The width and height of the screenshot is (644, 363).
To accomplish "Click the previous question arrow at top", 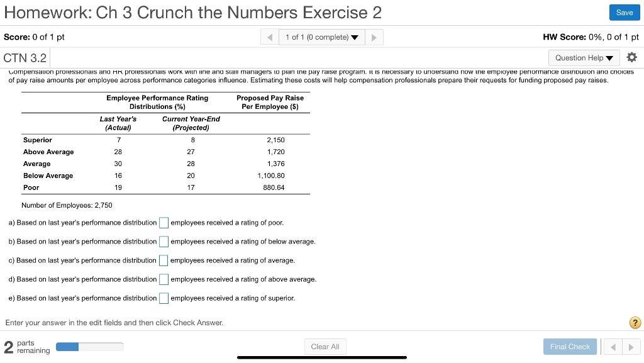I will 269,37.
